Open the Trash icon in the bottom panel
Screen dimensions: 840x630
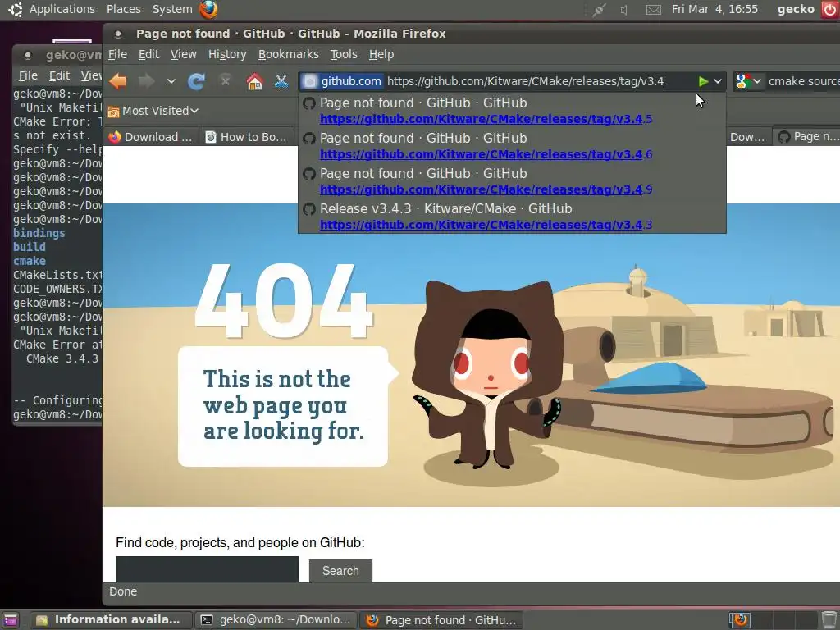[829, 620]
